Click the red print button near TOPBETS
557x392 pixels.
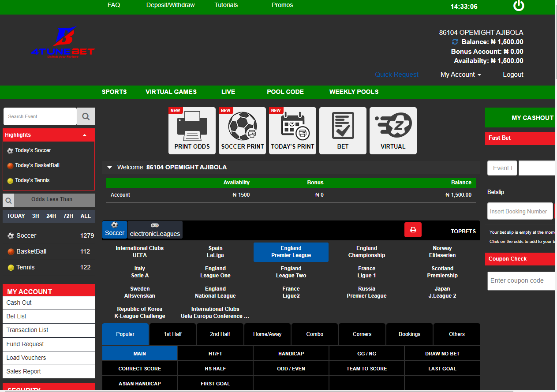[413, 230]
